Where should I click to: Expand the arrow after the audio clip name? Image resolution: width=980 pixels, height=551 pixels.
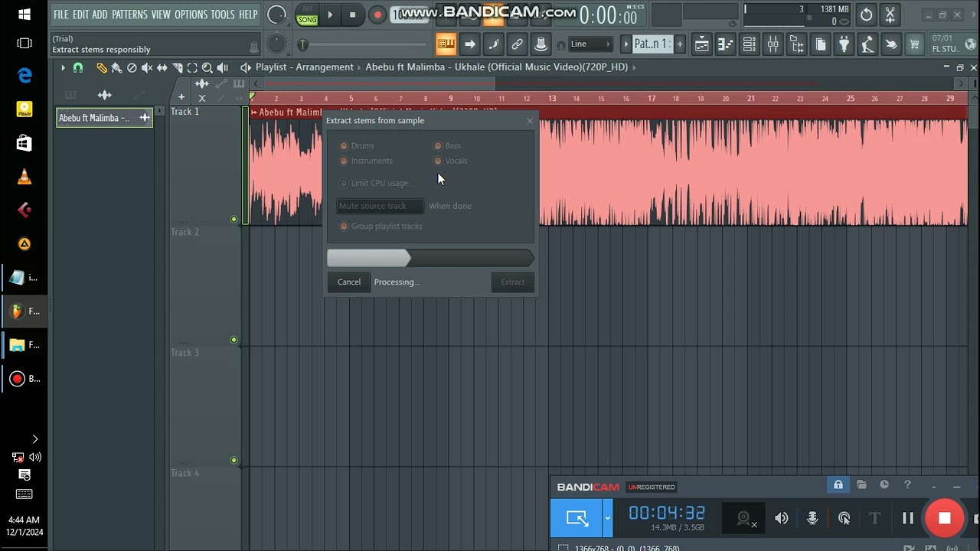pos(634,67)
